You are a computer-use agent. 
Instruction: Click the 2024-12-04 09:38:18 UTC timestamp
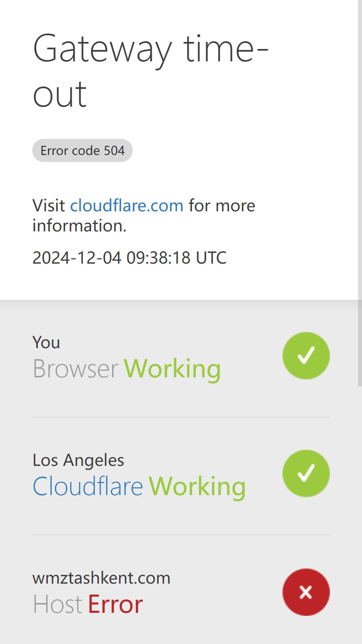(129, 258)
